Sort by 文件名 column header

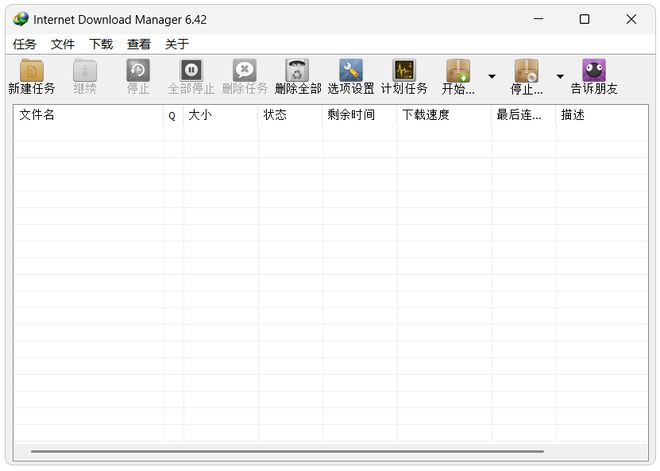tap(89, 115)
